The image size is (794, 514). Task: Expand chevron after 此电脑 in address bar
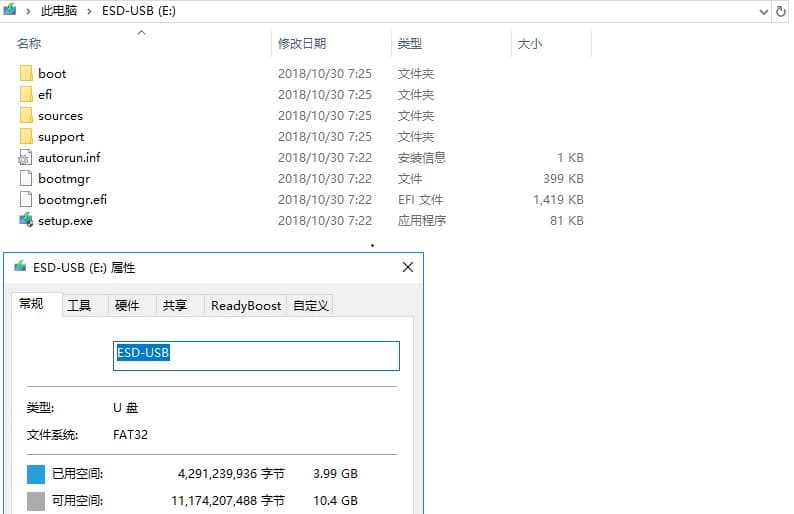[x=89, y=11]
